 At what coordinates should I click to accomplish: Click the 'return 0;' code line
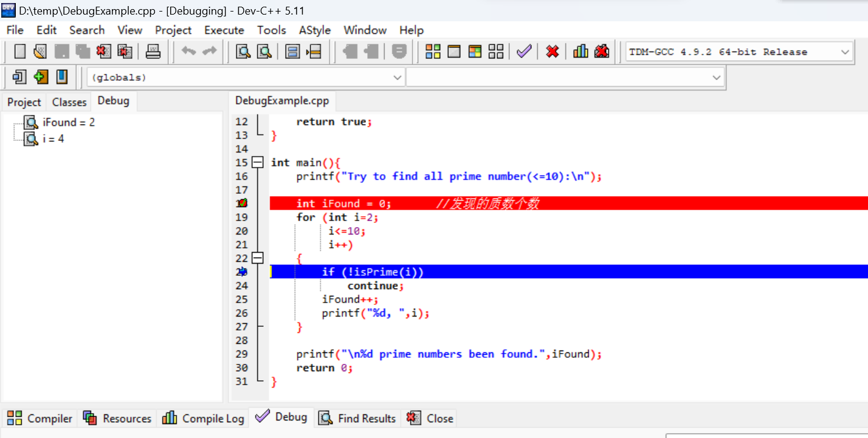[325, 368]
